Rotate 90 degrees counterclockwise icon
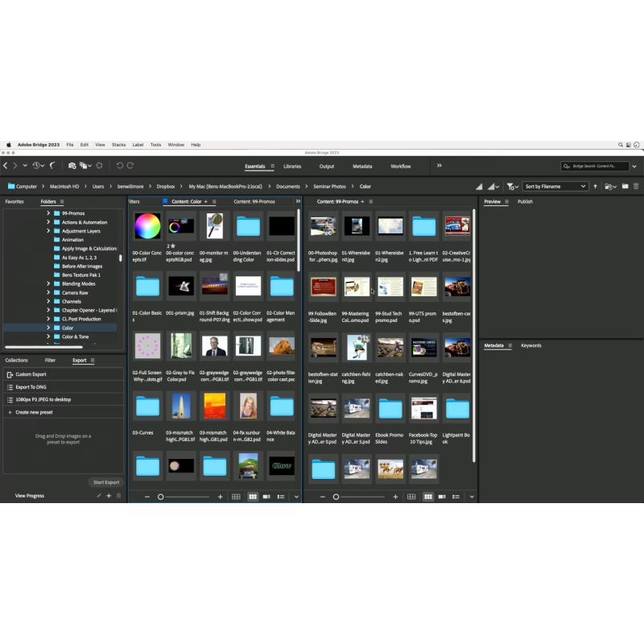 click(x=119, y=166)
